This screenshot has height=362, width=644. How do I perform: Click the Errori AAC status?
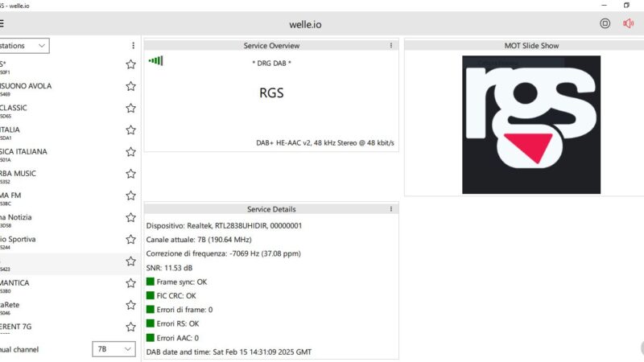click(172, 338)
